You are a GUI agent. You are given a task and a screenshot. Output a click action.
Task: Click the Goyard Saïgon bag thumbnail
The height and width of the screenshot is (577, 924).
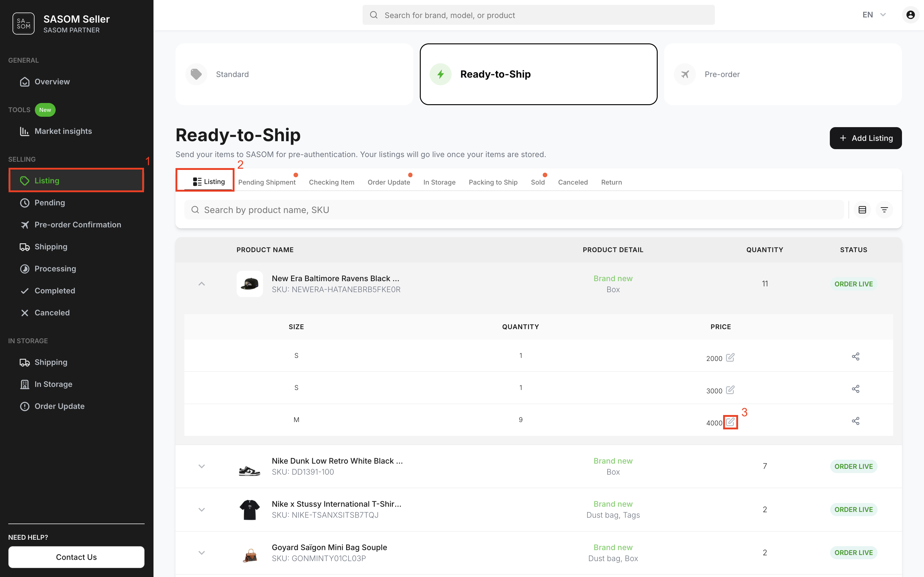pyautogui.click(x=250, y=553)
